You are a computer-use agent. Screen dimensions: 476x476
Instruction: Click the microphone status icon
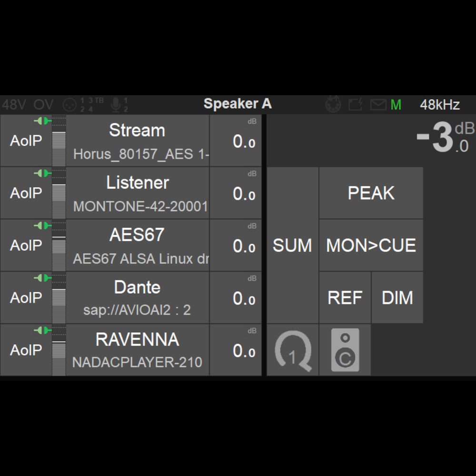[x=116, y=105]
